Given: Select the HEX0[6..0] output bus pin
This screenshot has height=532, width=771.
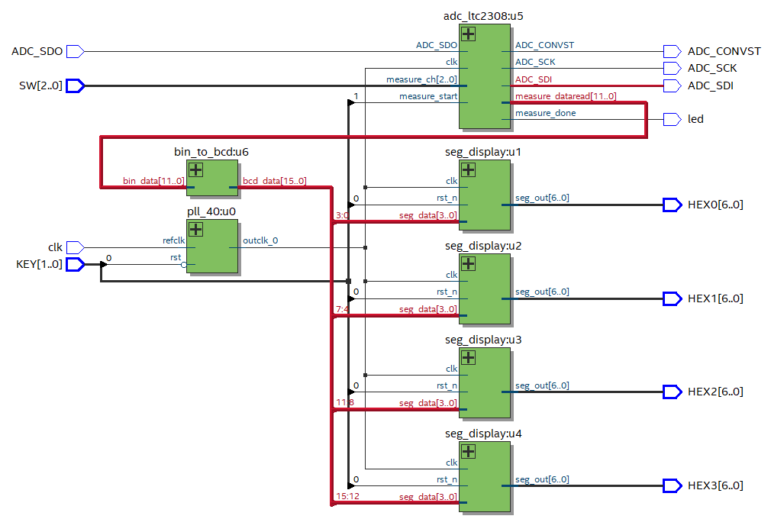Looking at the screenshot, I should coord(671,205).
